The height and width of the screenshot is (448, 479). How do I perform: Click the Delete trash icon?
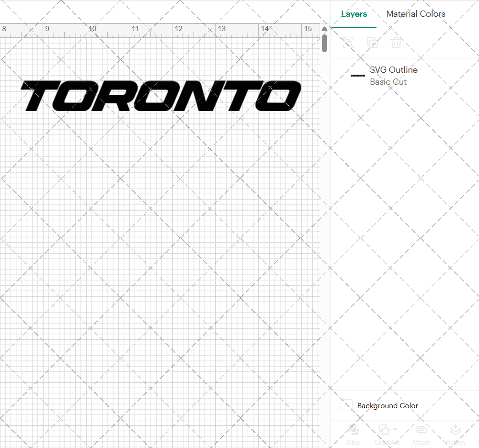(396, 43)
